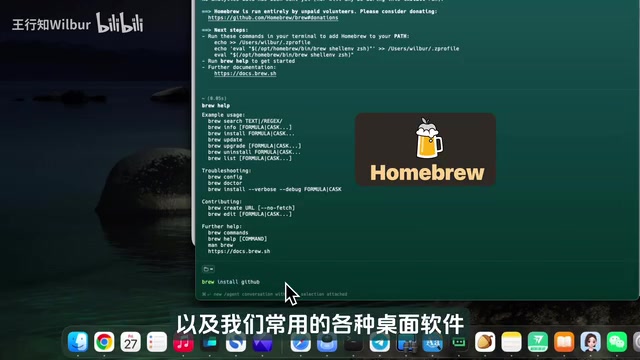Click into the 'brew install github' command input

coord(231,282)
